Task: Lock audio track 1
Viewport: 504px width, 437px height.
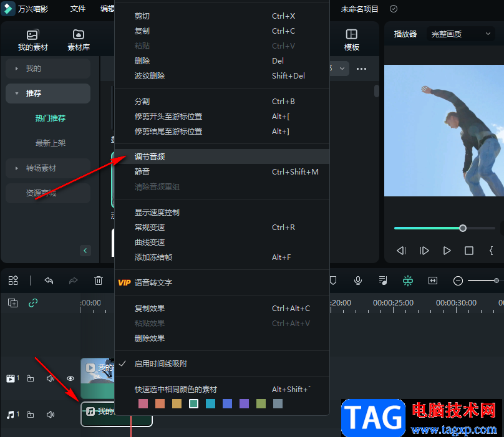Action: click(31, 415)
